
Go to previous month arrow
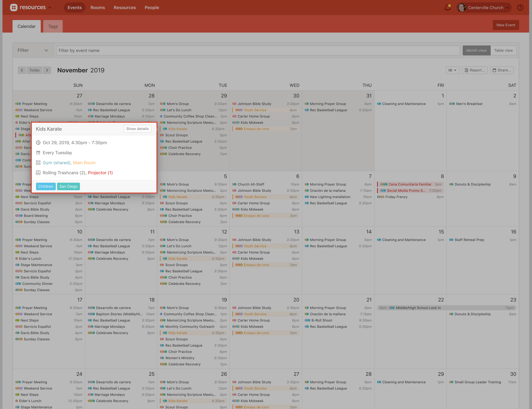22,70
